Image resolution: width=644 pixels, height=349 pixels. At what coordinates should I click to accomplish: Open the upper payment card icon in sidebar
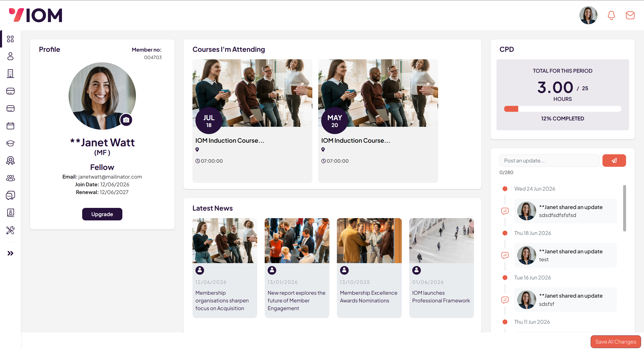[x=10, y=91]
